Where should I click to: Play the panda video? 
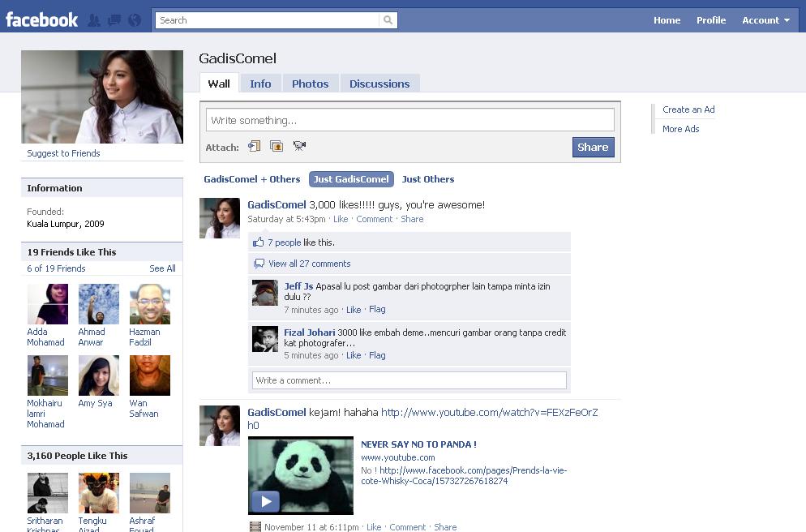pyautogui.click(x=265, y=501)
